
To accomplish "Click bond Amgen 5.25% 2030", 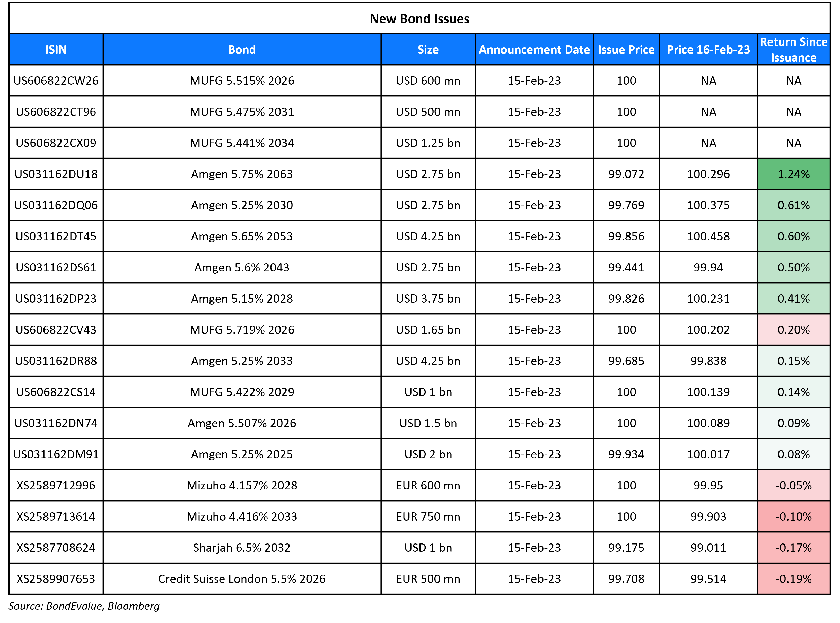I will click(242, 205).
